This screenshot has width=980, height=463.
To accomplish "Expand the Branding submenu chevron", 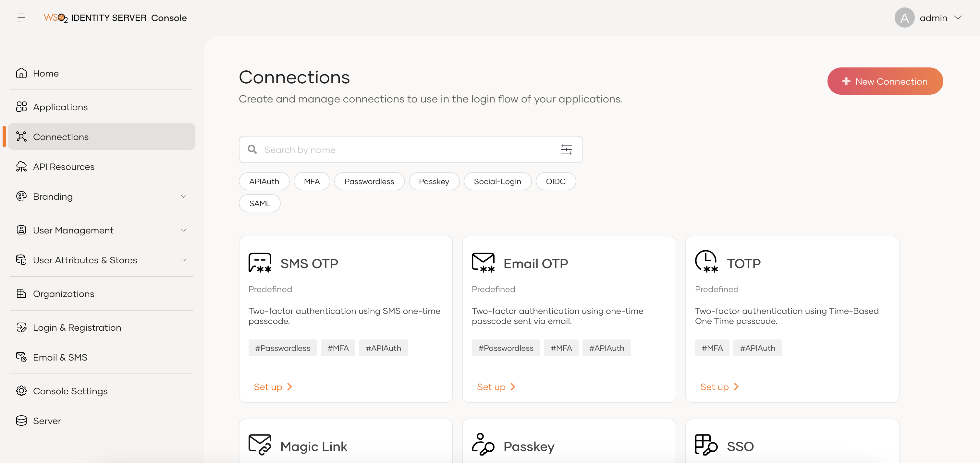I will coord(183,196).
